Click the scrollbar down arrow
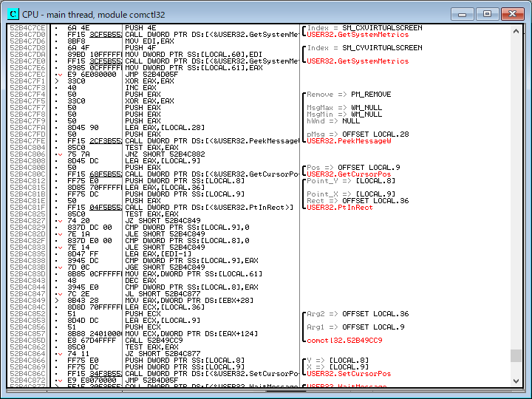532x399 pixels. 516,381
